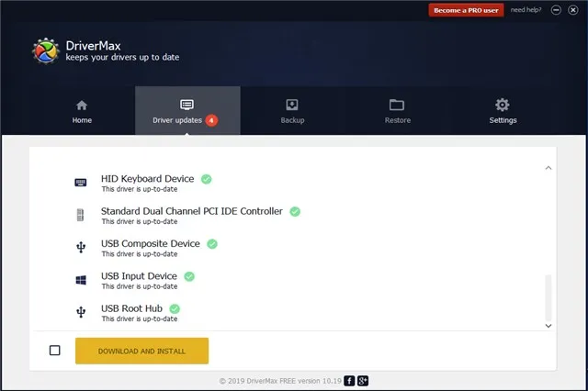Image resolution: width=588 pixels, height=391 pixels.
Task: Click the Settings gear icon
Action: click(x=503, y=105)
